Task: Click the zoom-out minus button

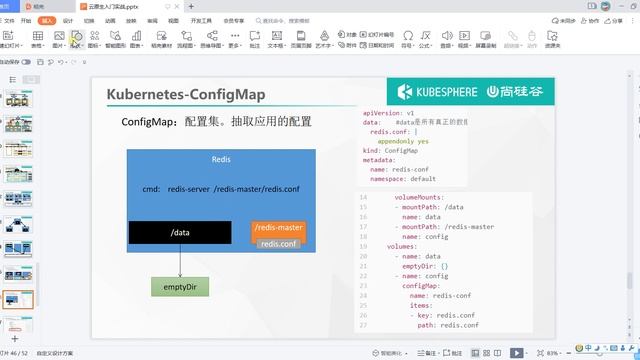Action: [x=569, y=353]
